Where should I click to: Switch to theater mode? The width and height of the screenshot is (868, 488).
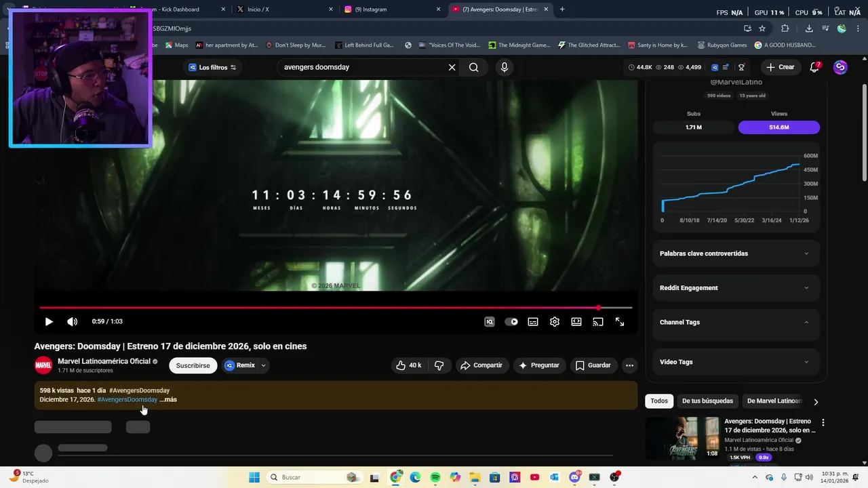(576, 322)
